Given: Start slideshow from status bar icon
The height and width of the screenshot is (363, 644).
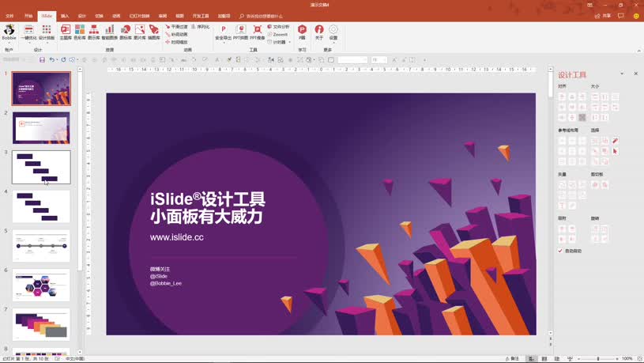Looking at the screenshot, I should click(570, 359).
